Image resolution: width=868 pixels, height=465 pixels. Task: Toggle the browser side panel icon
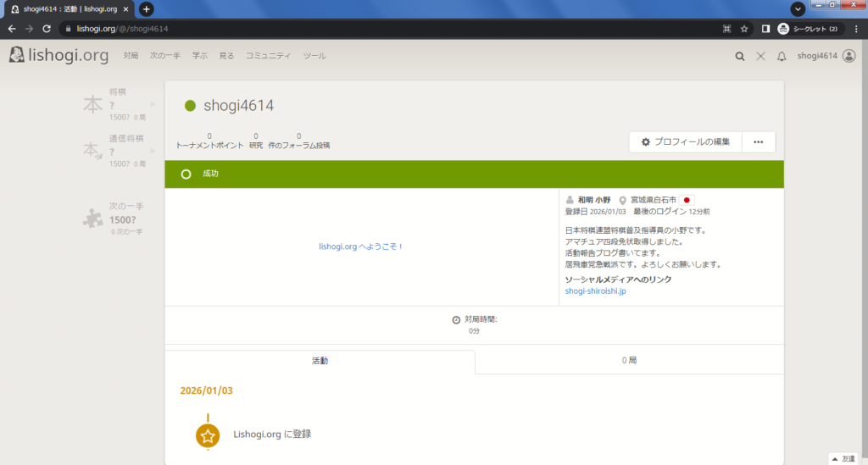coord(765,29)
